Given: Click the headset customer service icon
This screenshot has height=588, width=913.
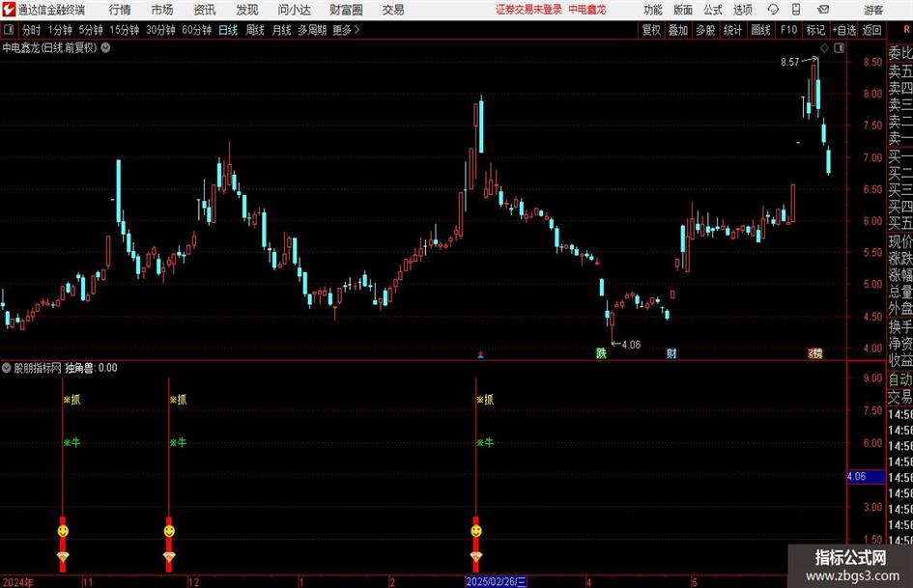Looking at the screenshot, I should coord(773,10).
